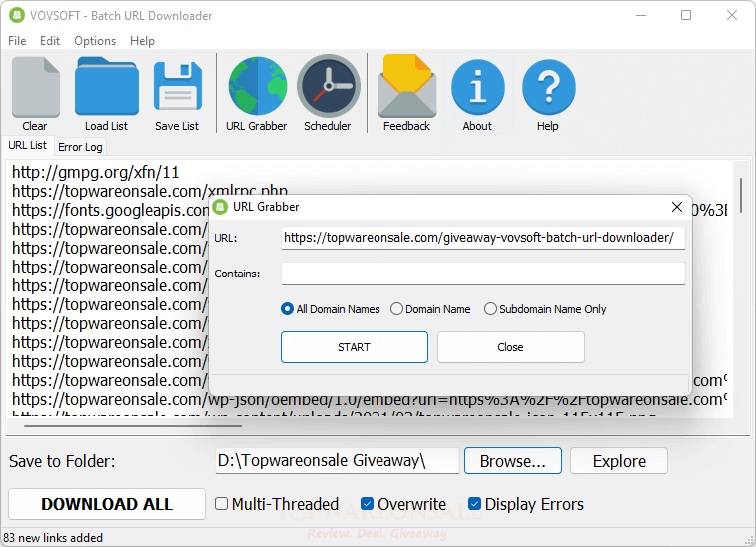Uncheck the Overwrite checkbox

367,504
